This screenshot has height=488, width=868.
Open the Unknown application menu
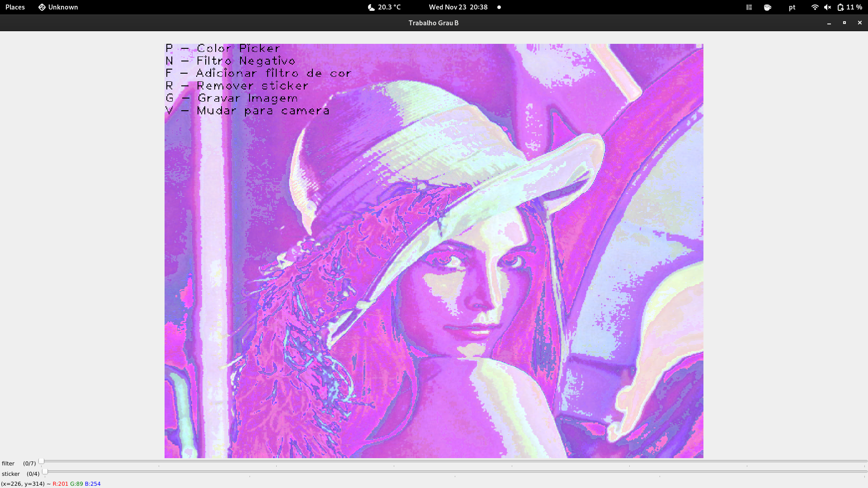coord(63,7)
